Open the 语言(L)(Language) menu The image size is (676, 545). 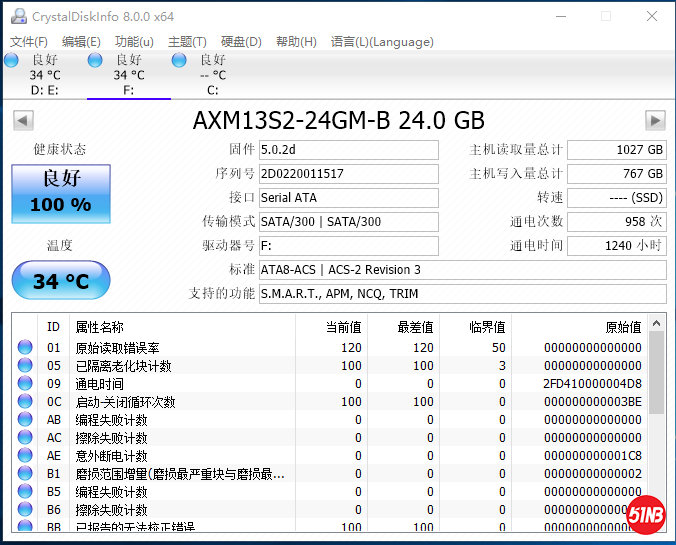coord(382,42)
